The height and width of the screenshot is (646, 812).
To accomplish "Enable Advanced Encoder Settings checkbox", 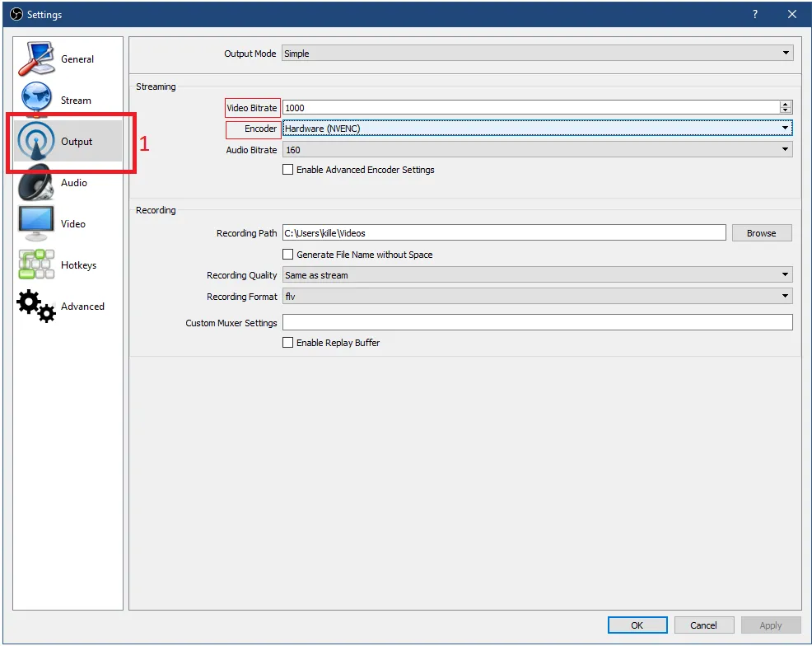I will 288,170.
